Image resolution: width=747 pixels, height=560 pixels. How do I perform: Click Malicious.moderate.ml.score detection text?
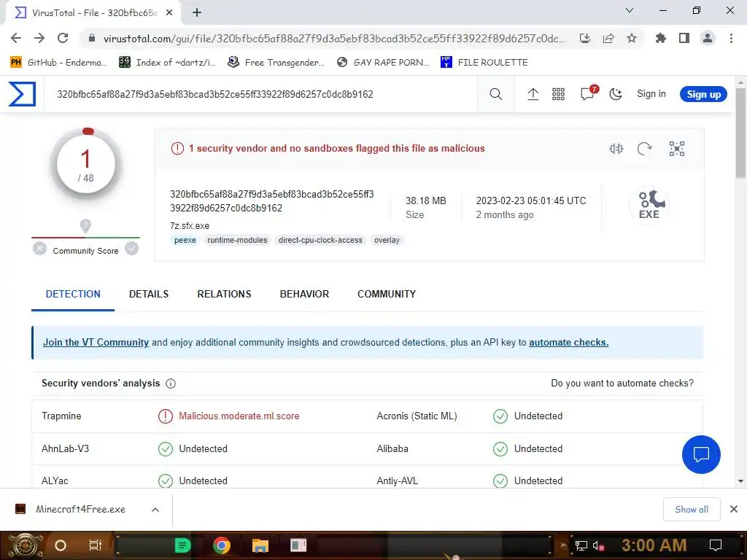click(x=239, y=416)
